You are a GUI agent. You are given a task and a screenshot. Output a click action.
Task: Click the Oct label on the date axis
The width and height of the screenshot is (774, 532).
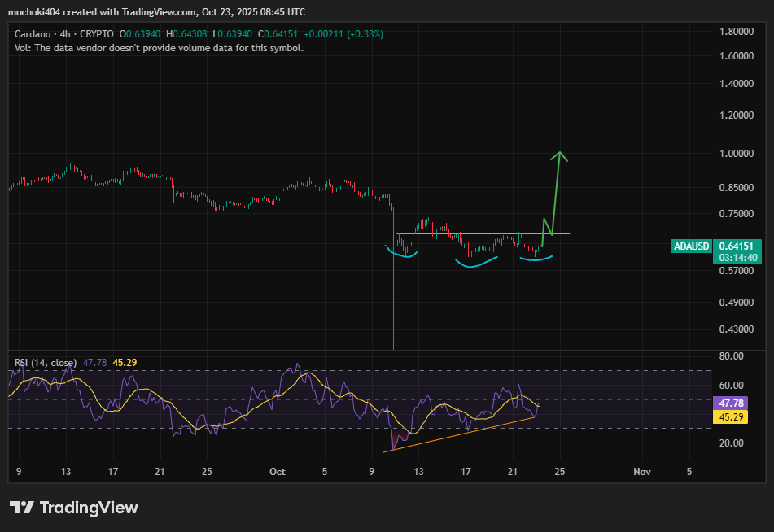coord(278,471)
